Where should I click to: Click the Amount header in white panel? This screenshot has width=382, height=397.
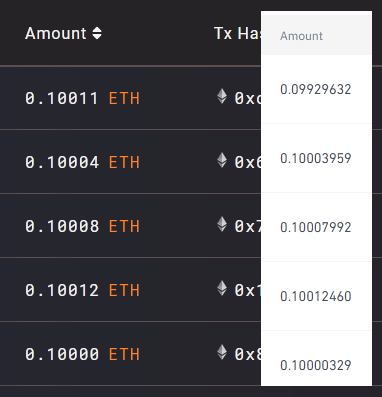(x=301, y=36)
